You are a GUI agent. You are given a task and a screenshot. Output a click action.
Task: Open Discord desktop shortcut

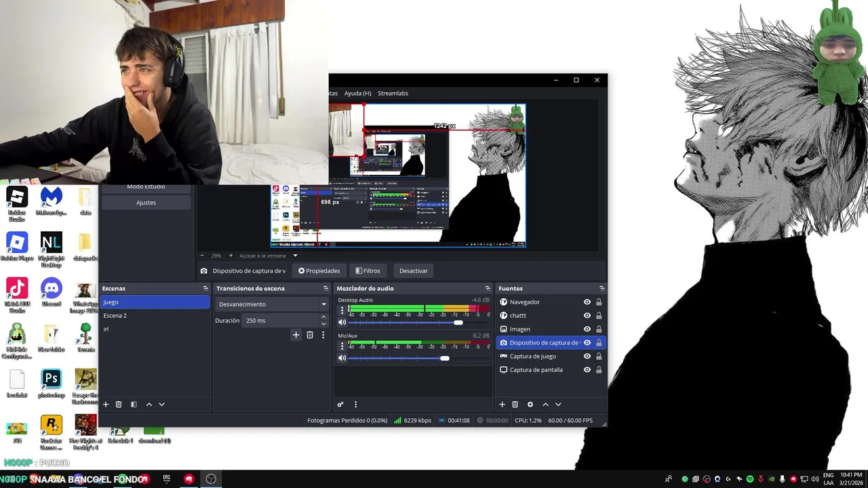tap(51, 292)
